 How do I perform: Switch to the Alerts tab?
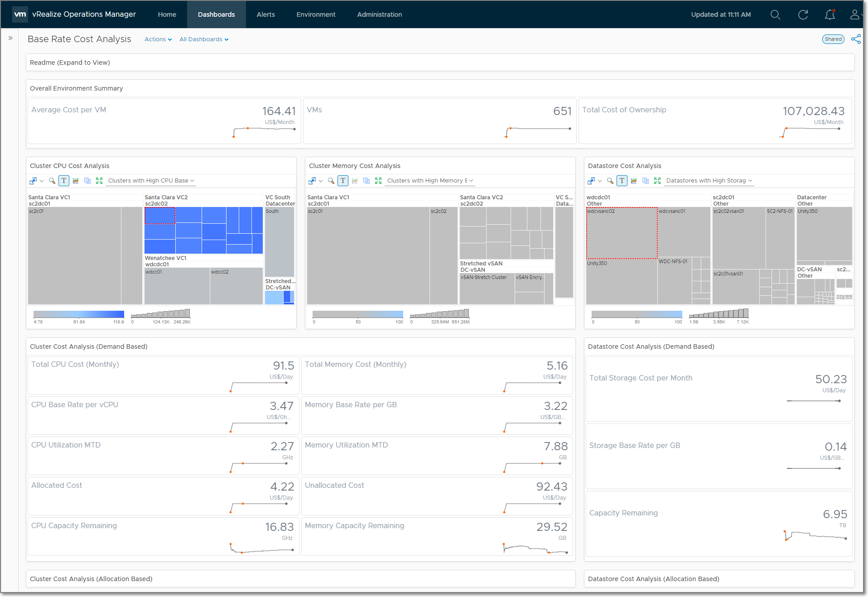point(265,14)
